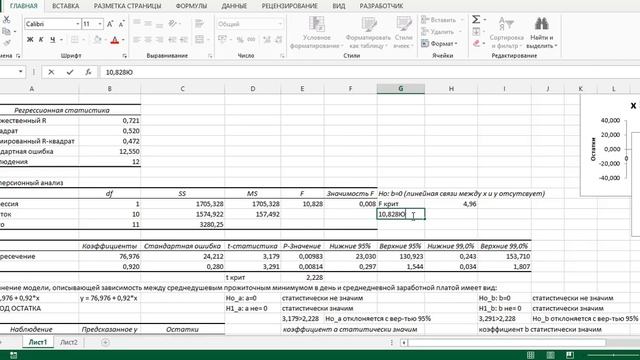Open the Calibri font name dropdown
Image resolution: width=640 pixels, height=360 pixels.
[78, 24]
